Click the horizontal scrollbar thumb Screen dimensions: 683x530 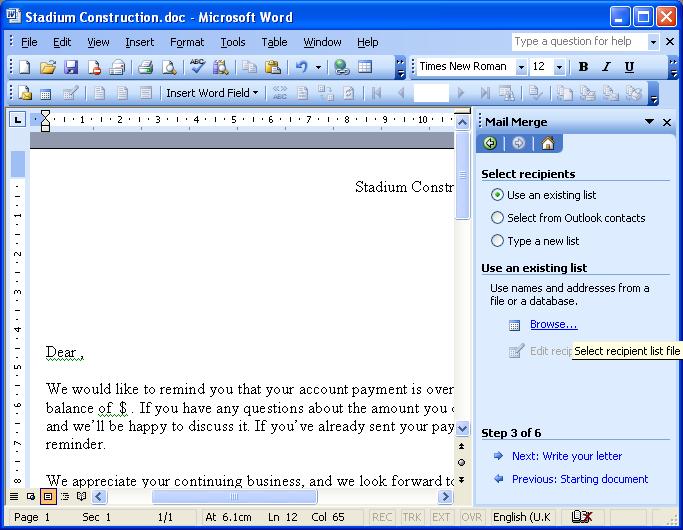point(234,497)
